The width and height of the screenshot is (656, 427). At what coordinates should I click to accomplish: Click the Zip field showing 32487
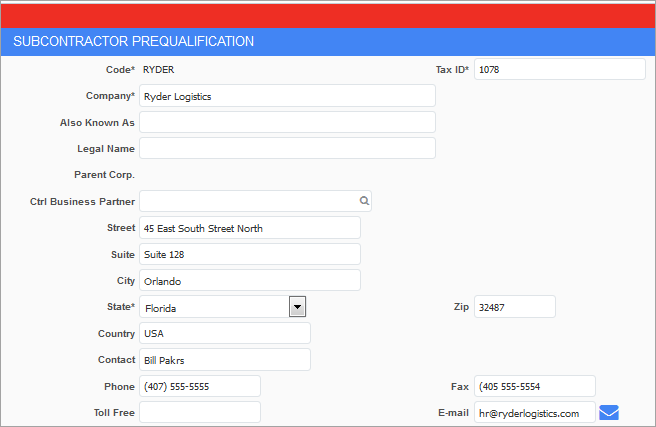(x=515, y=307)
